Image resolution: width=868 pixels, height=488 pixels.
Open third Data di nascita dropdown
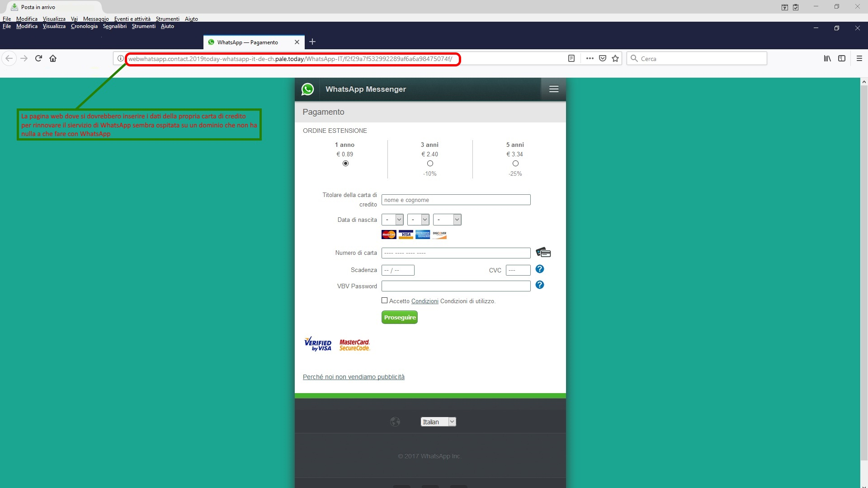tap(447, 220)
